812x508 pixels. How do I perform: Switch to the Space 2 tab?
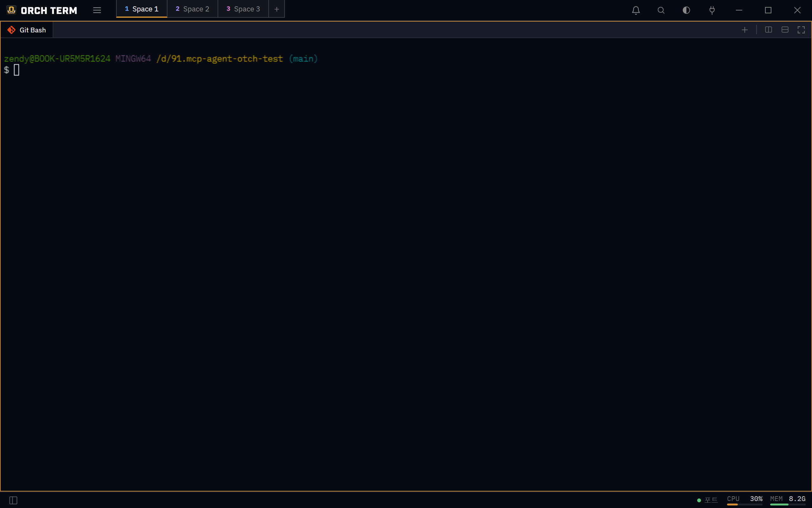click(193, 9)
